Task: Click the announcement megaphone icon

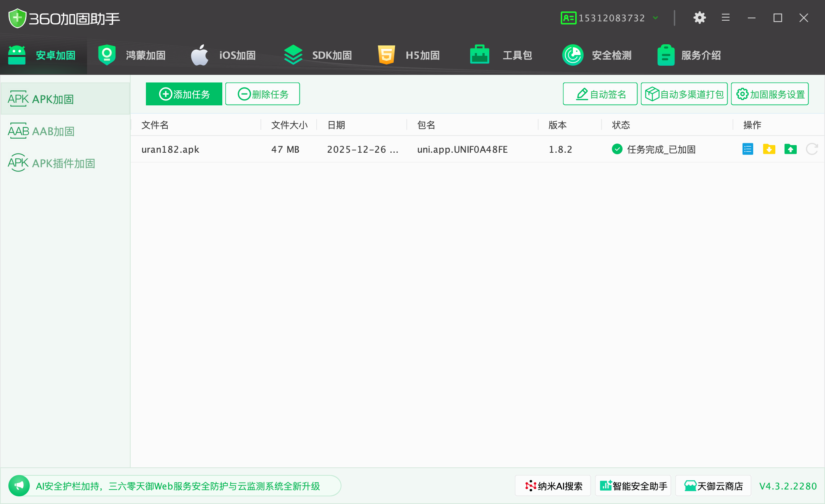Action: point(19,486)
